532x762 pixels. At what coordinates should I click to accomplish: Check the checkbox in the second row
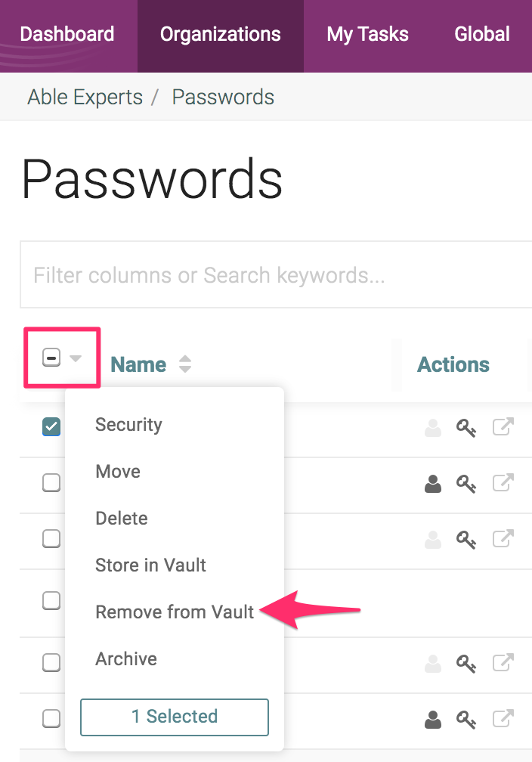pyautogui.click(x=51, y=482)
